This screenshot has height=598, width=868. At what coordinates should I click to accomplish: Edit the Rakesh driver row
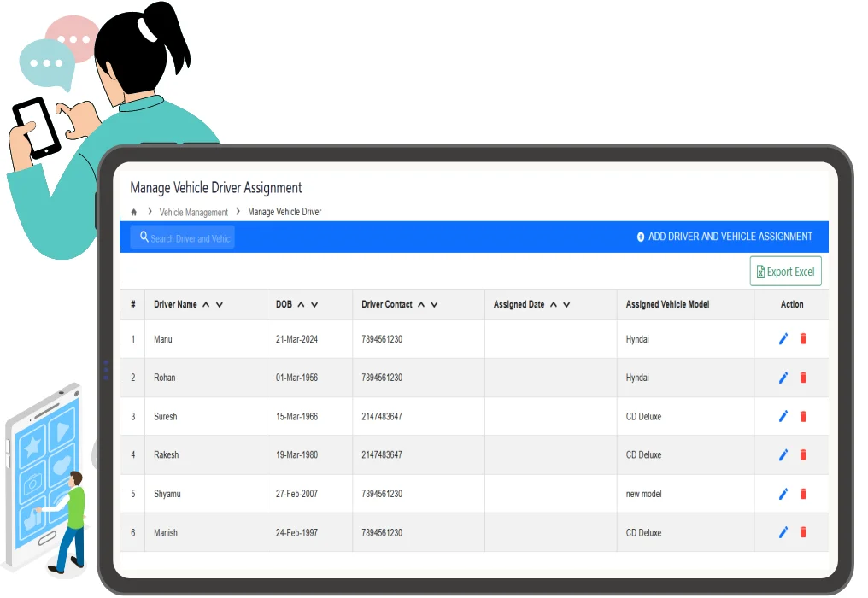[783, 455]
